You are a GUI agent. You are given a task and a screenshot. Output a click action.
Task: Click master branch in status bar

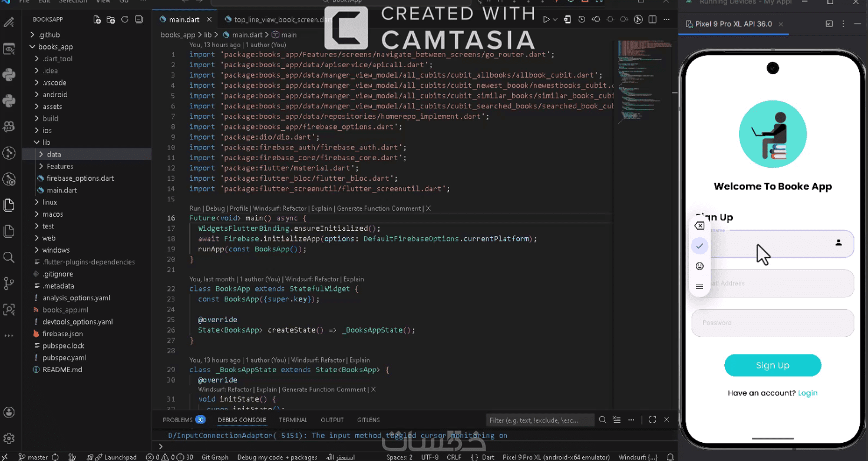point(34,457)
